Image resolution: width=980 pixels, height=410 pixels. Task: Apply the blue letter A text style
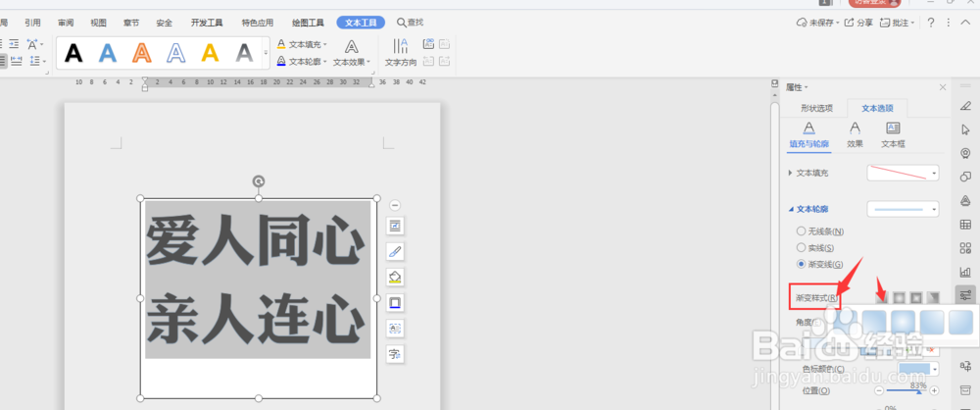(x=108, y=53)
